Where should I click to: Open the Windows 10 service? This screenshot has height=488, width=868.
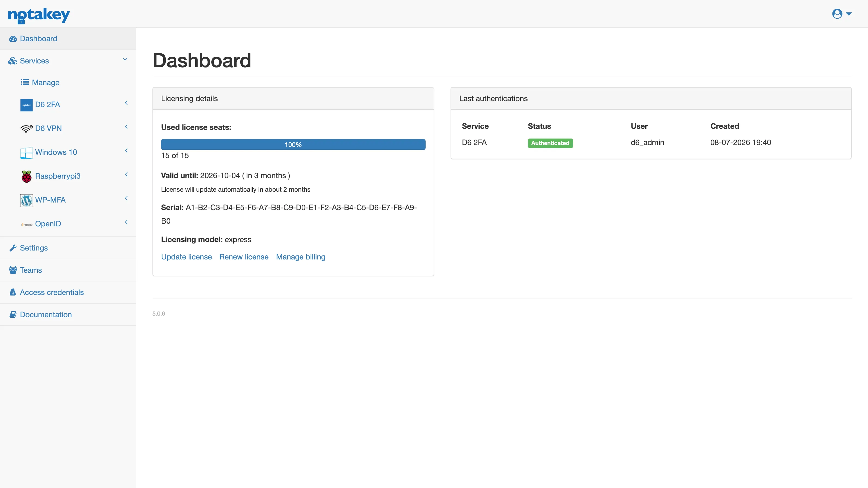[56, 152]
